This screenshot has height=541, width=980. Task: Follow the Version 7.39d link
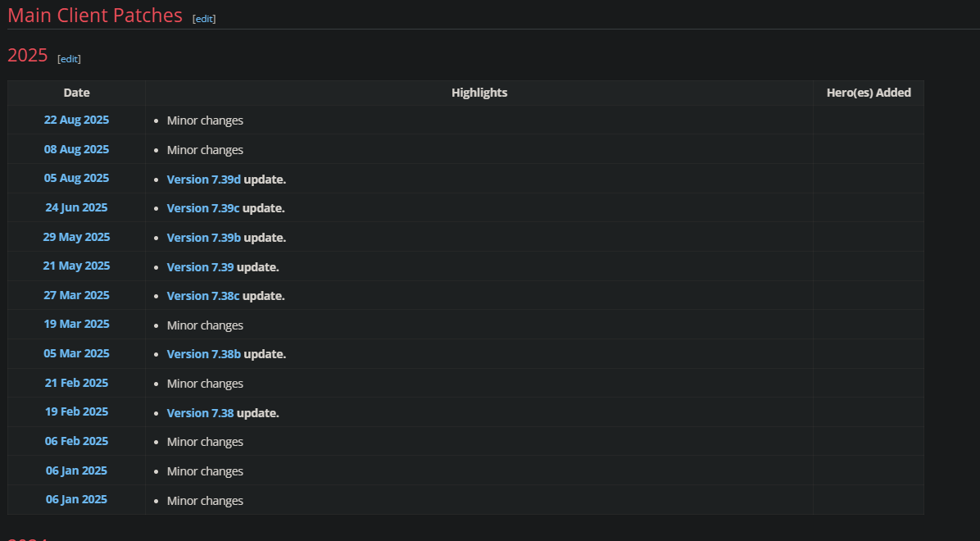point(204,180)
